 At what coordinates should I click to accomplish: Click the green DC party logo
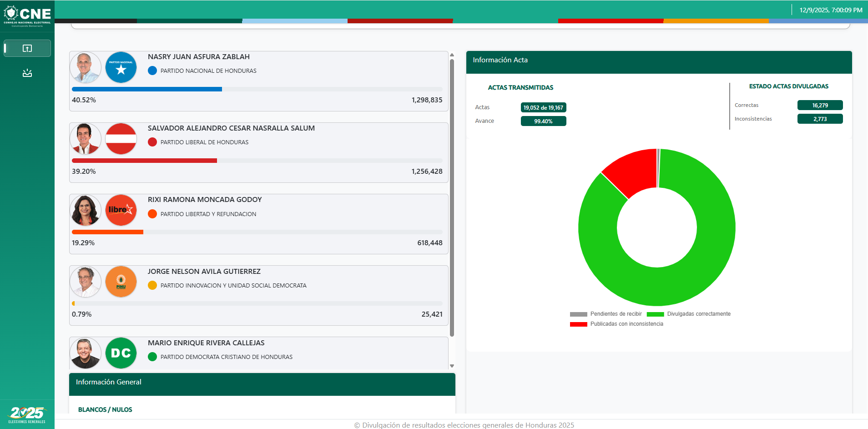click(121, 353)
